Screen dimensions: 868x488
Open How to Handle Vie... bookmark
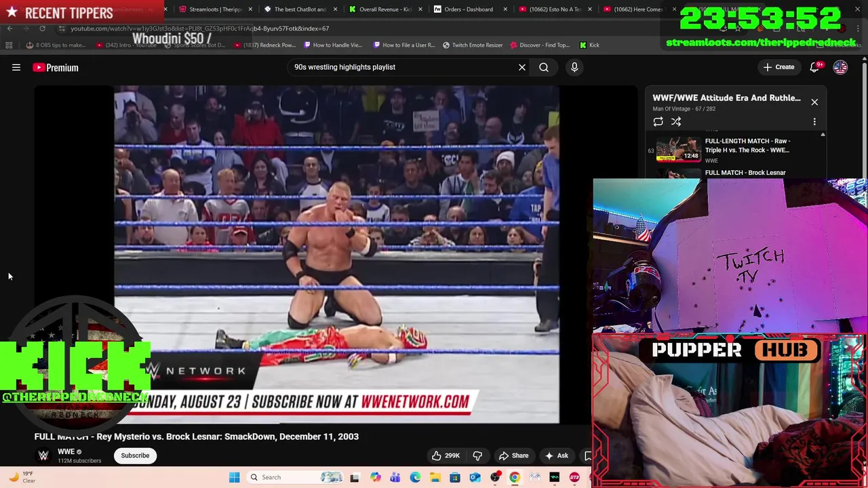pyautogui.click(x=333, y=45)
